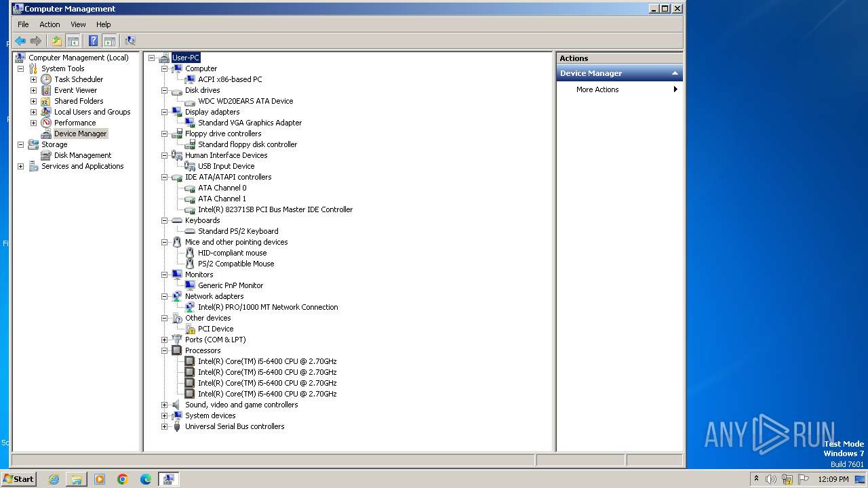Select the ACPI x86-based PC device
Image resolution: width=868 pixels, height=488 pixels.
pos(230,79)
